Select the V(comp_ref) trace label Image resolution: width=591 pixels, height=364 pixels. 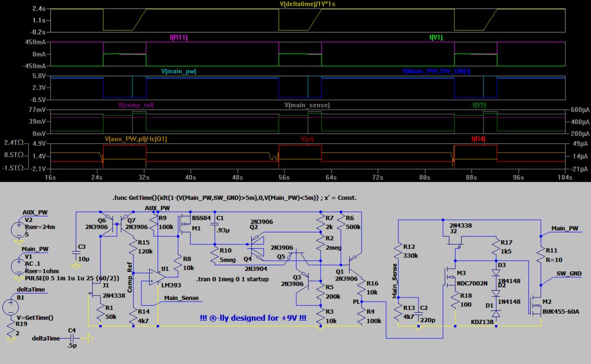(135, 105)
